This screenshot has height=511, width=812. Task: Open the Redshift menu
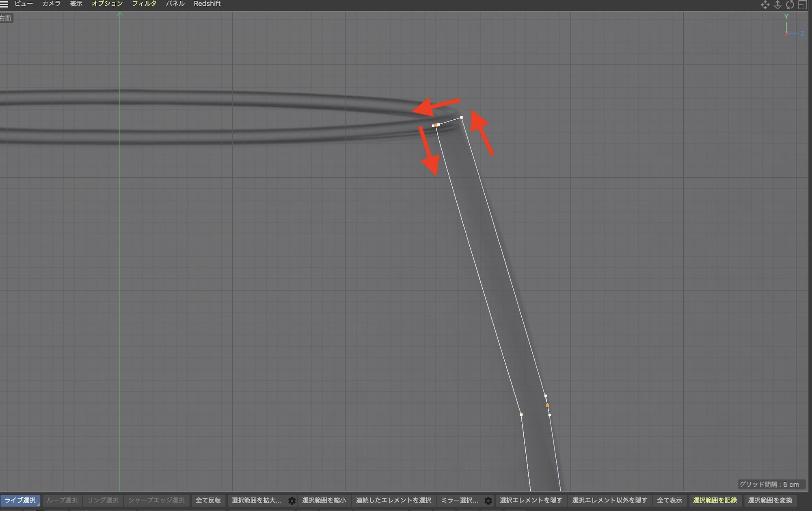click(207, 4)
